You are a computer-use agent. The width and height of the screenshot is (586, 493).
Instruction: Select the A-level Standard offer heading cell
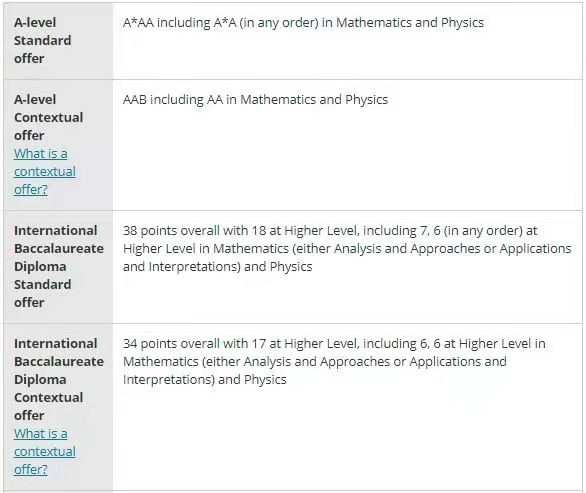(x=59, y=41)
